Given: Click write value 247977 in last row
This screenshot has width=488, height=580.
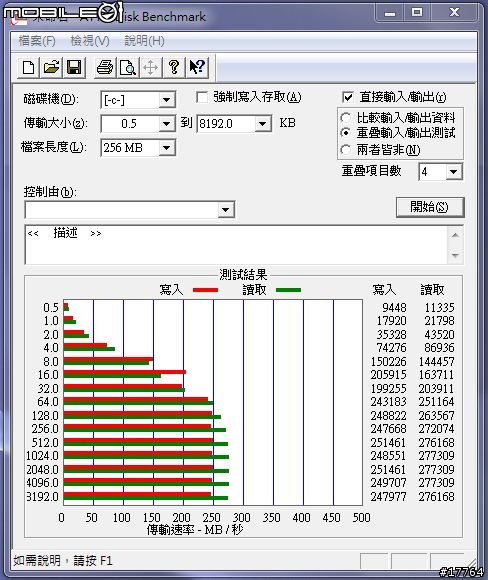Looking at the screenshot, I should click(388, 496).
